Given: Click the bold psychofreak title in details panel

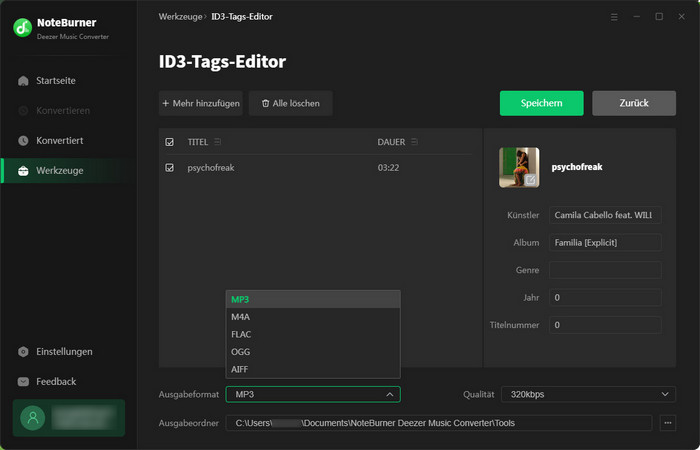Looking at the screenshot, I should pos(577,167).
